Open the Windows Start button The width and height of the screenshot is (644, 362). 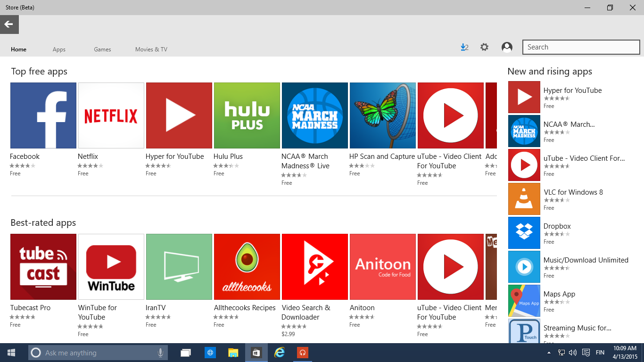click(11, 353)
